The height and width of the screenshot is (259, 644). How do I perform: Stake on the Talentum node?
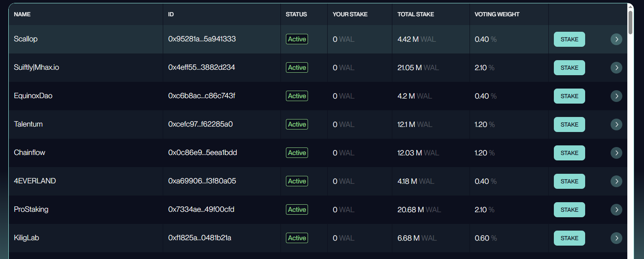(569, 124)
